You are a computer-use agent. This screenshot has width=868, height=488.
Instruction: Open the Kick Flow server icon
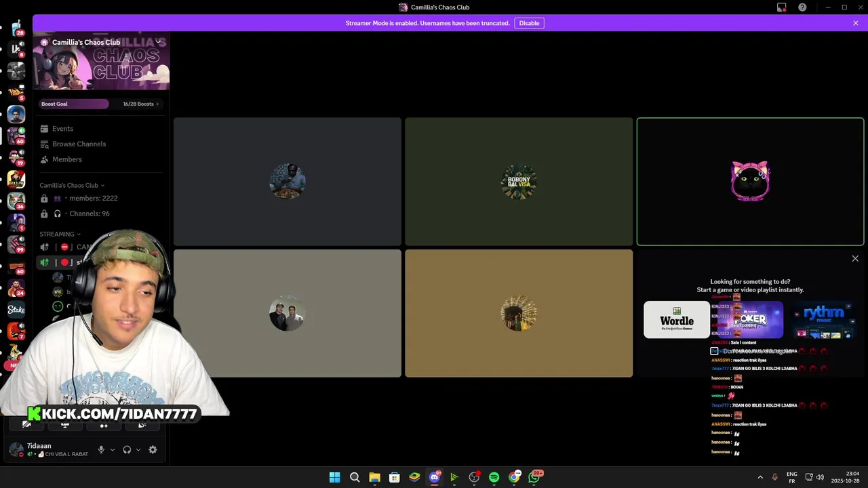pyautogui.click(x=16, y=180)
